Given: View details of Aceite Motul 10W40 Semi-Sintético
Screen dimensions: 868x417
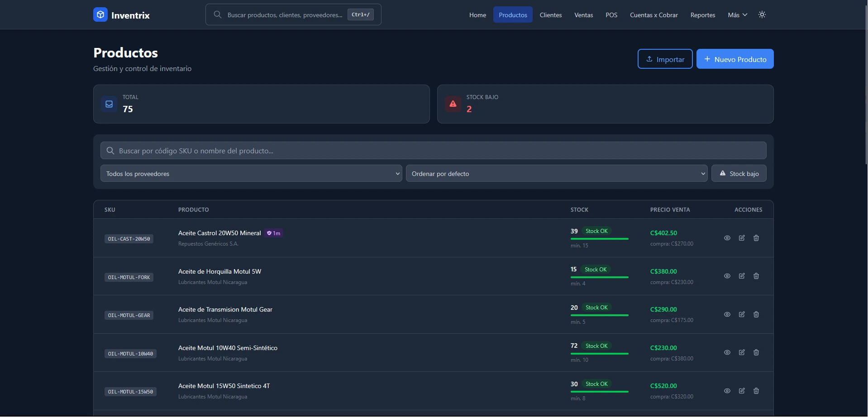Looking at the screenshot, I should [x=727, y=352].
